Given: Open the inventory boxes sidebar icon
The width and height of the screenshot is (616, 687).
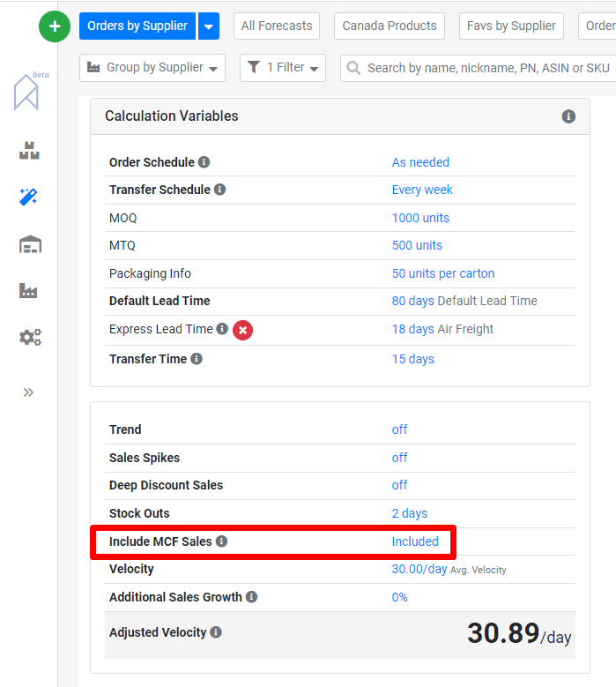Looking at the screenshot, I should 29,151.
